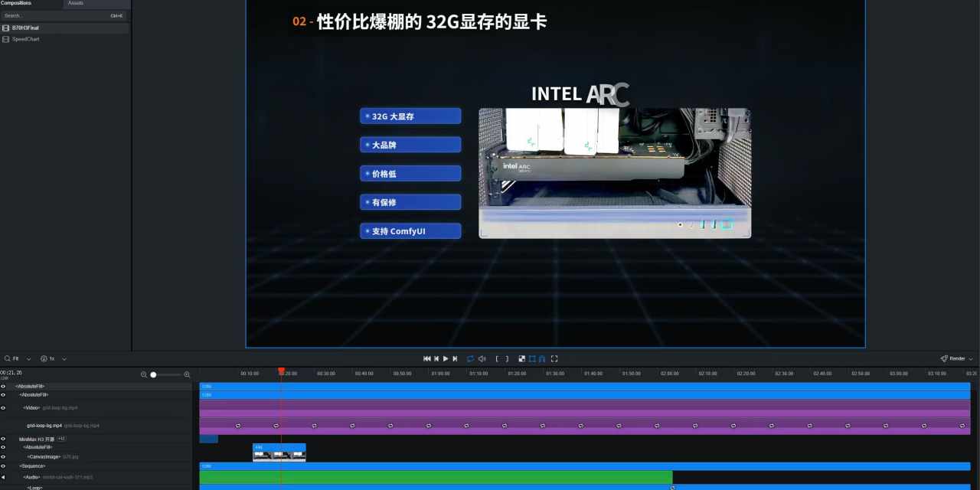Click the timeline zoom-out magnifier
The width and height of the screenshot is (980, 490).
(x=144, y=374)
